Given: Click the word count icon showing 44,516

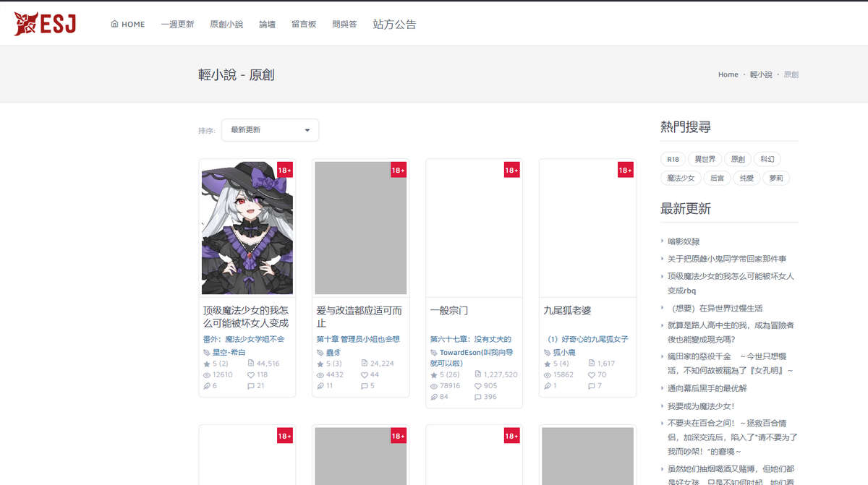Looking at the screenshot, I should [251, 364].
